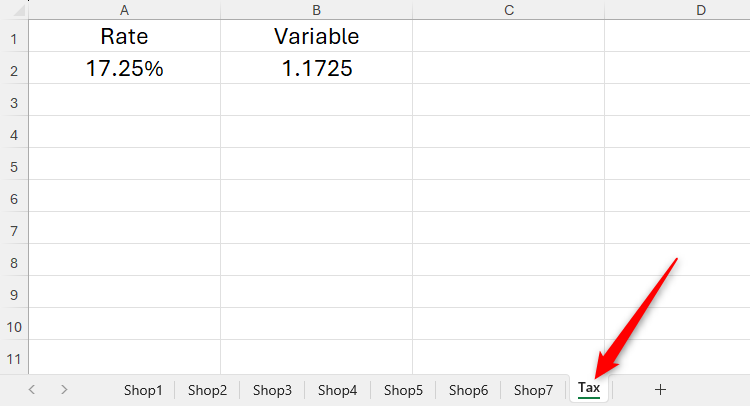Click the Variable header cell
This screenshot has width=750, height=406.
coord(316,37)
